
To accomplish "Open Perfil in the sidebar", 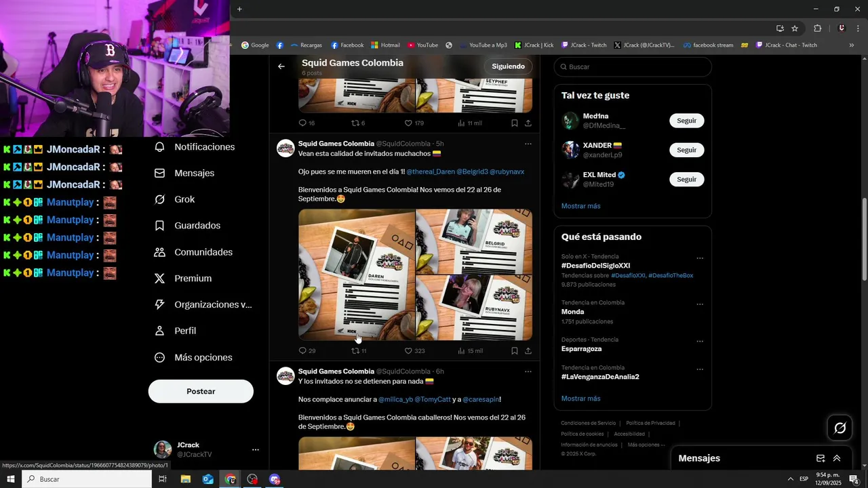I will click(x=175, y=331).
